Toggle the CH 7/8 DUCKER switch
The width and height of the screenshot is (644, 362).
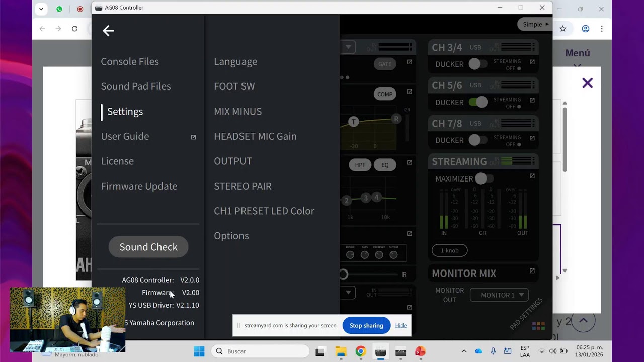[x=478, y=140]
